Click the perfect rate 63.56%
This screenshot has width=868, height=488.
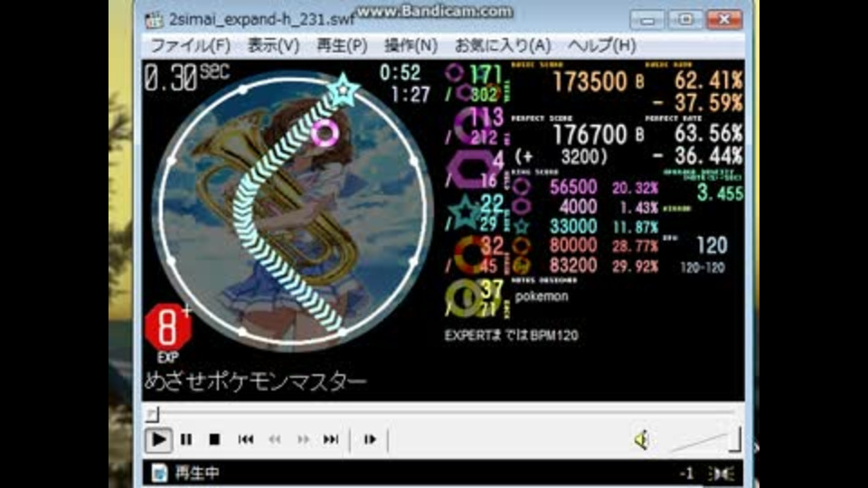pyautogui.click(x=708, y=134)
